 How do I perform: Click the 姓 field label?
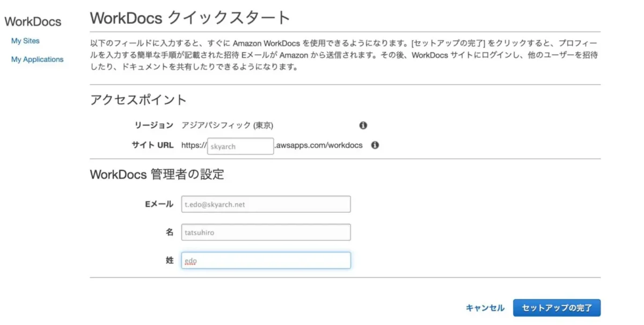(169, 261)
